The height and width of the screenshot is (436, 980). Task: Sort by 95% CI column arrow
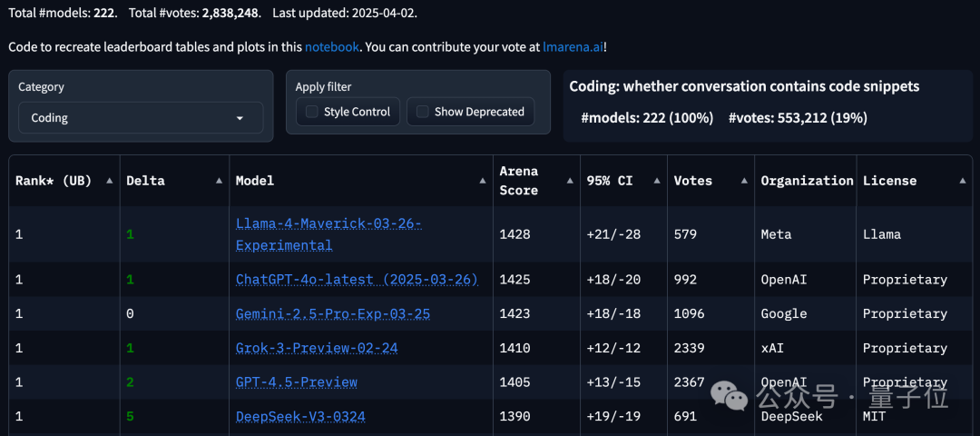pyautogui.click(x=657, y=181)
